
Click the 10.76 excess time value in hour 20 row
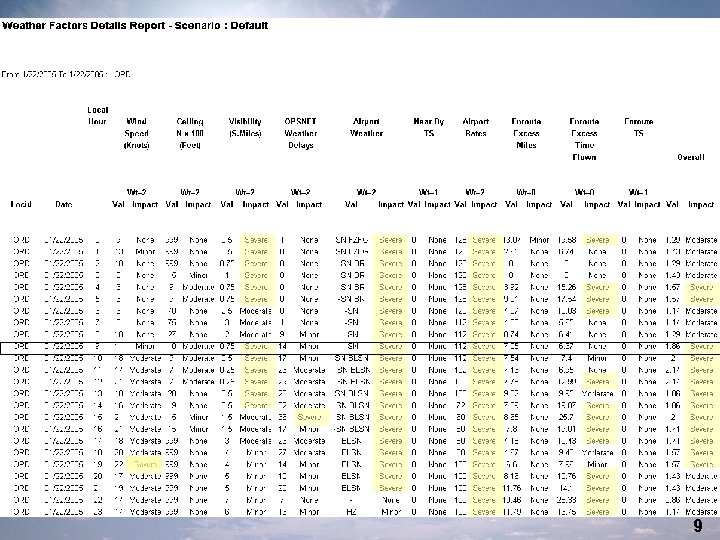click(566, 476)
